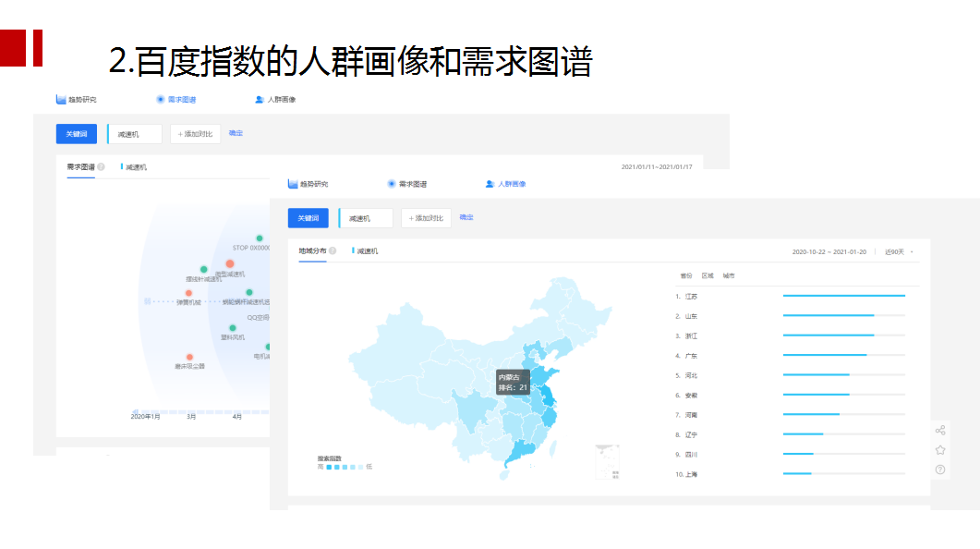Click keyword input 减速机 in front panel

(367, 218)
